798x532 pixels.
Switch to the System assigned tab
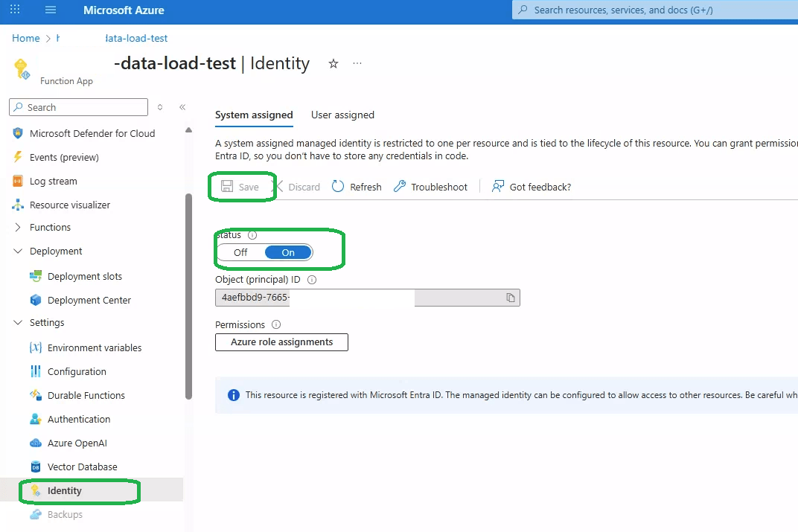pyautogui.click(x=254, y=115)
